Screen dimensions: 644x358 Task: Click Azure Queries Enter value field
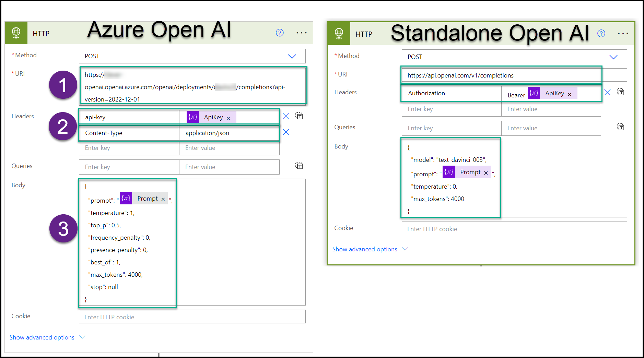[229, 167]
